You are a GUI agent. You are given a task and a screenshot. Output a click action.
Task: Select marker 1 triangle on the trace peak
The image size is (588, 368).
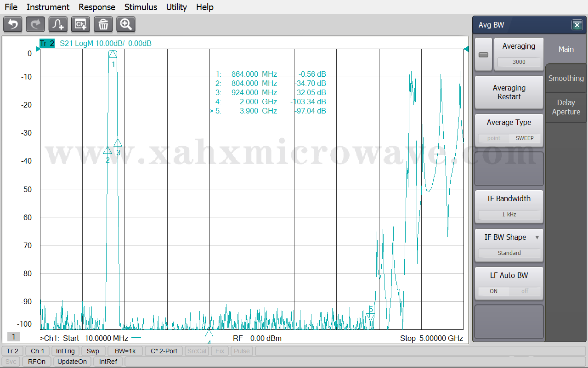pyautogui.click(x=113, y=55)
